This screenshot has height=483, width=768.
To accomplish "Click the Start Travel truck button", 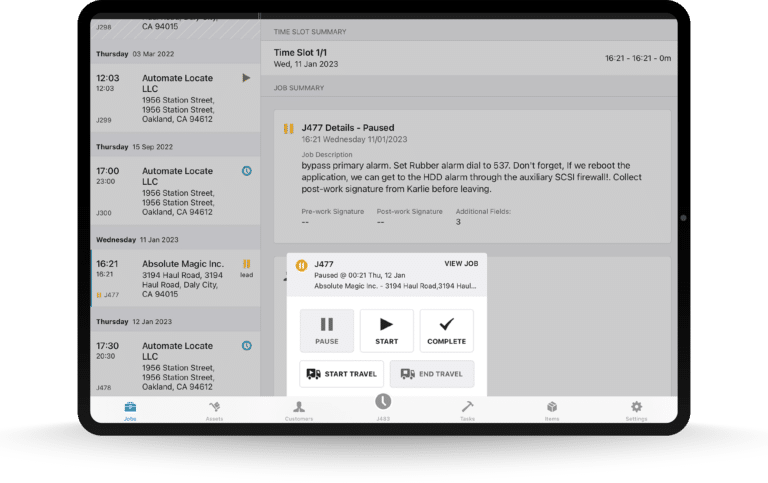I will pyautogui.click(x=339, y=374).
